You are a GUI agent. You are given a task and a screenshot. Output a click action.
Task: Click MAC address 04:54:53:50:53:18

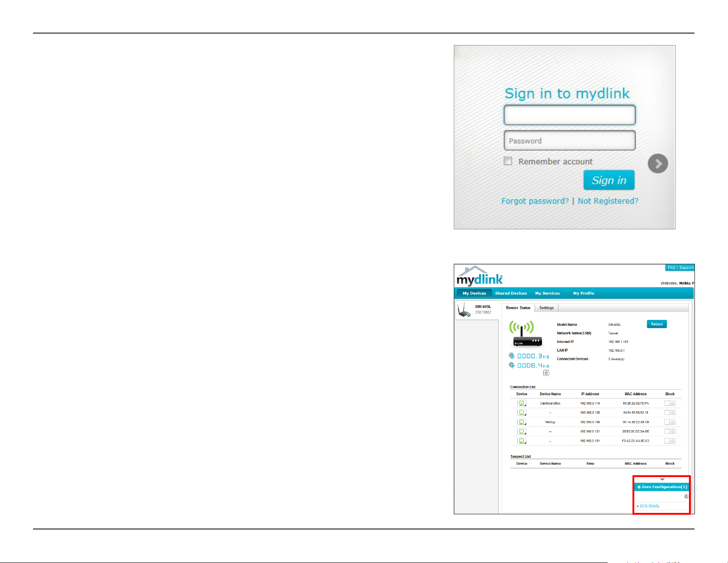point(636,413)
